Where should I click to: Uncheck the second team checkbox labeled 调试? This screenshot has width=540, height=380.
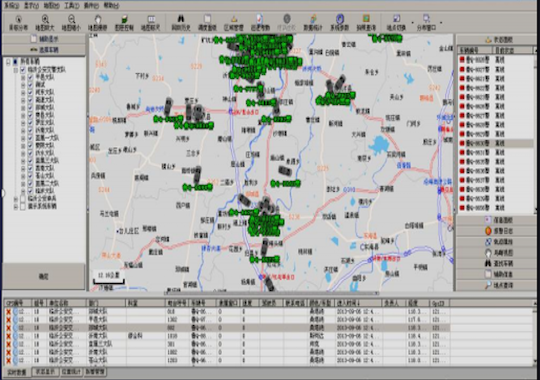click(30, 84)
